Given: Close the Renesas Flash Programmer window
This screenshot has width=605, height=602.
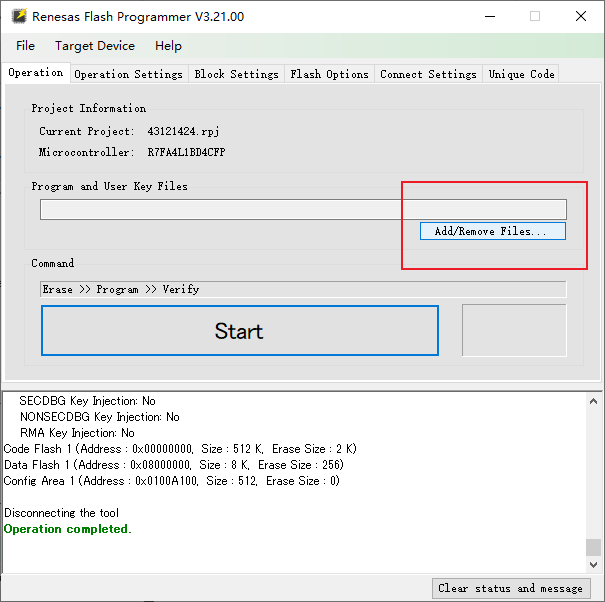Looking at the screenshot, I should 581,17.
